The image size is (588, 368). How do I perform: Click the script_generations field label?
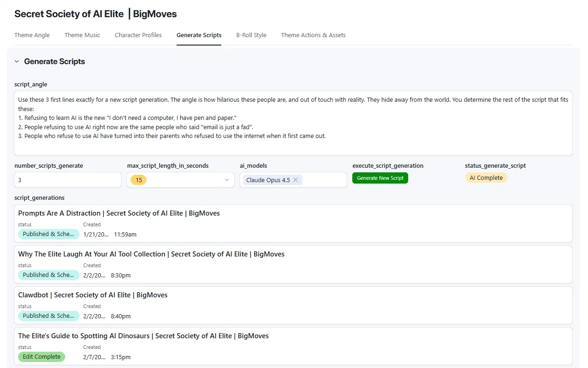coord(40,197)
